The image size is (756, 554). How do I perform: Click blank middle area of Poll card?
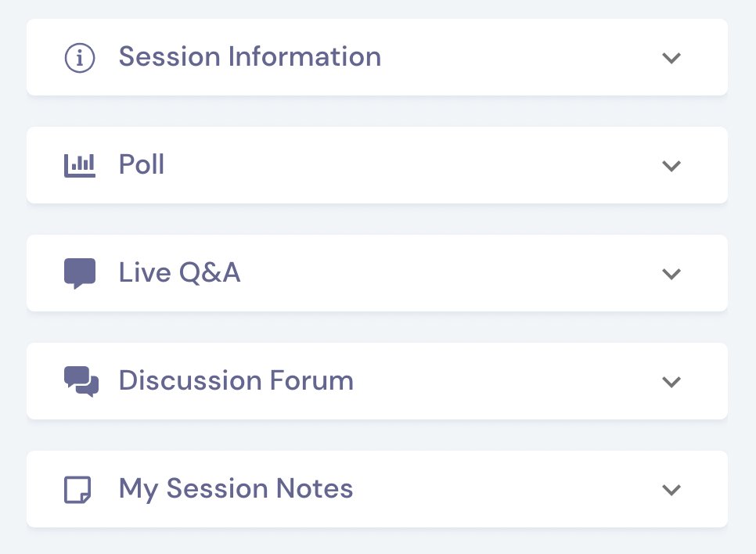(410, 165)
